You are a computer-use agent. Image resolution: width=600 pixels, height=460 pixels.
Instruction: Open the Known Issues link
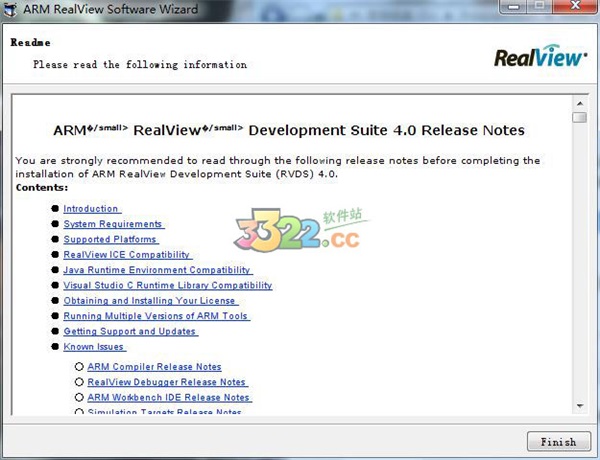(x=95, y=346)
